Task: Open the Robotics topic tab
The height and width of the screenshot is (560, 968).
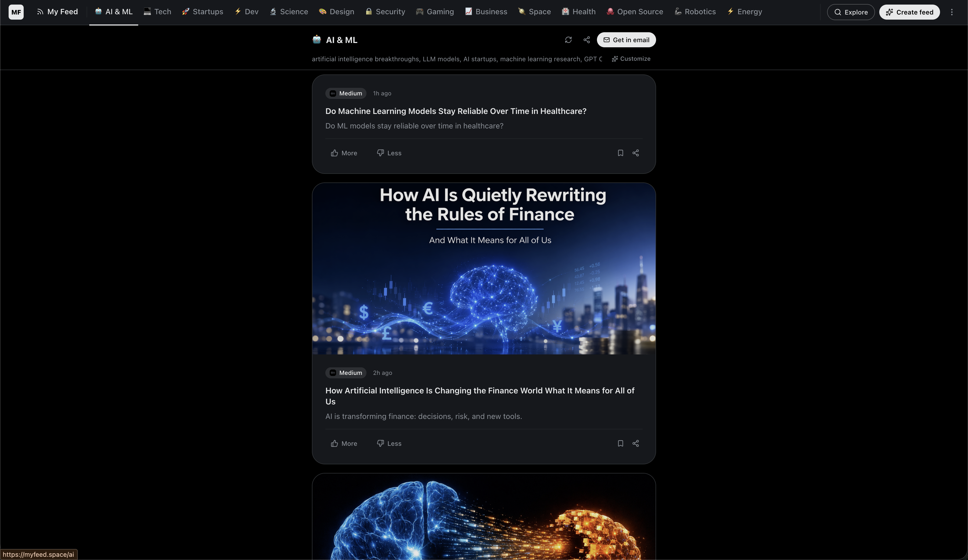Action: coord(695,12)
